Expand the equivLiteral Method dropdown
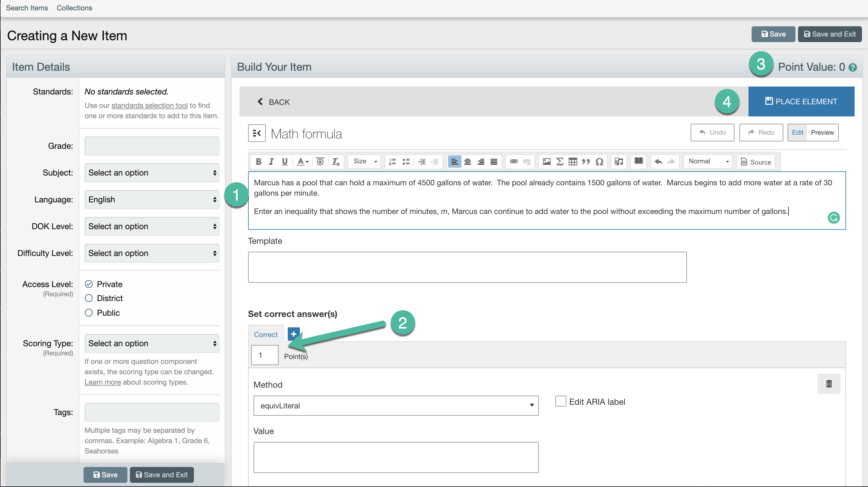 coord(396,405)
